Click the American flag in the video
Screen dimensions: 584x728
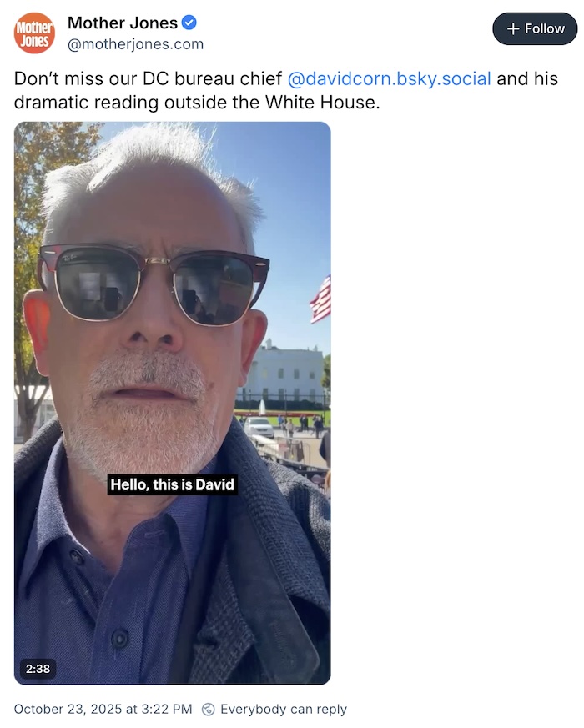click(320, 299)
